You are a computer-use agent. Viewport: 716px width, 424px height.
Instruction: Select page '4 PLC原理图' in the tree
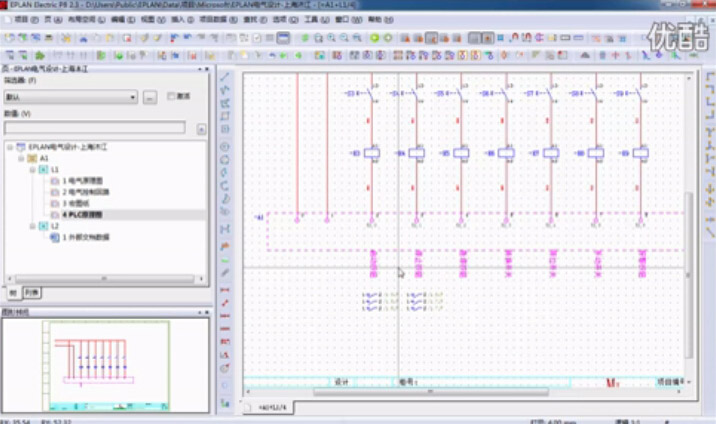pos(82,215)
